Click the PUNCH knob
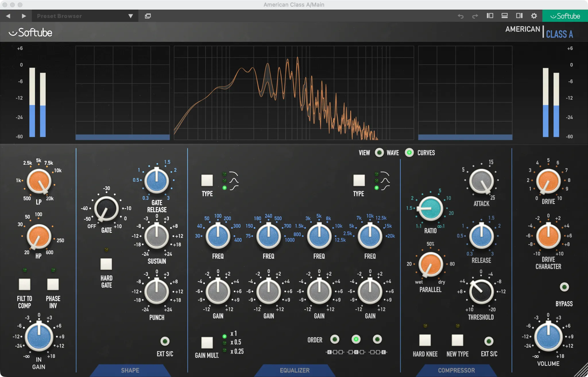 tap(157, 292)
